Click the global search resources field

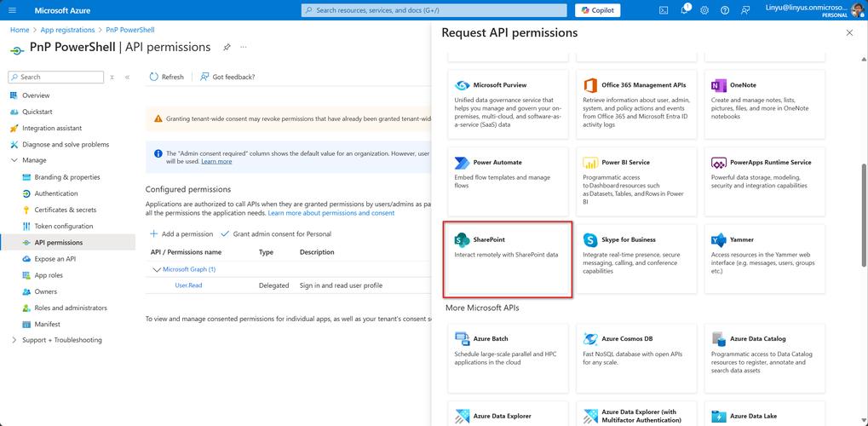[x=434, y=10]
